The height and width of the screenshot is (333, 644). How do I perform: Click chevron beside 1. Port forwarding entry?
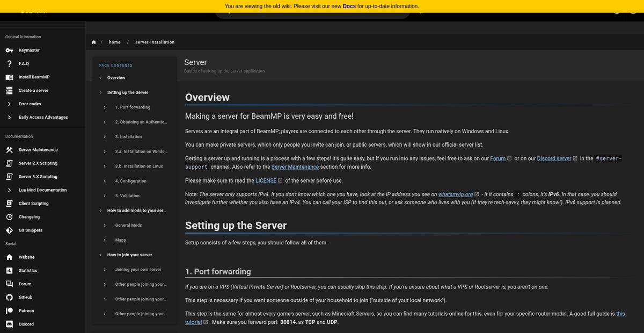click(x=105, y=107)
